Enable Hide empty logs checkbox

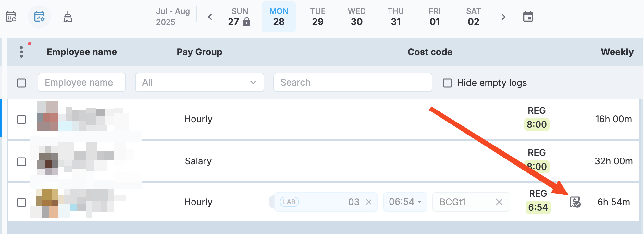(x=447, y=83)
